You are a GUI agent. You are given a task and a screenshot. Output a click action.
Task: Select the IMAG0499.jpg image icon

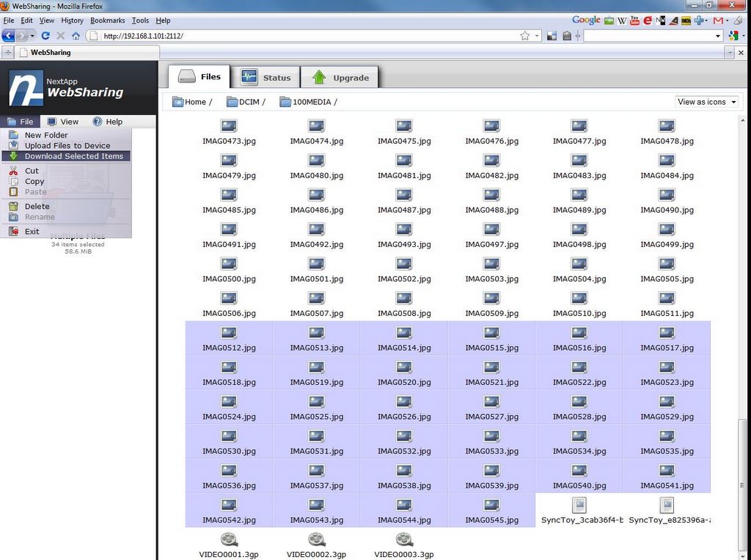point(667,229)
